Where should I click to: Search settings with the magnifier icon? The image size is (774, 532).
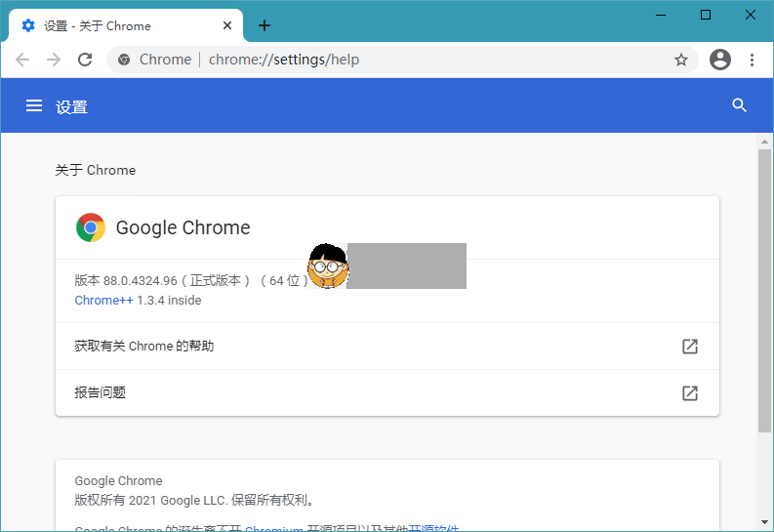click(739, 105)
